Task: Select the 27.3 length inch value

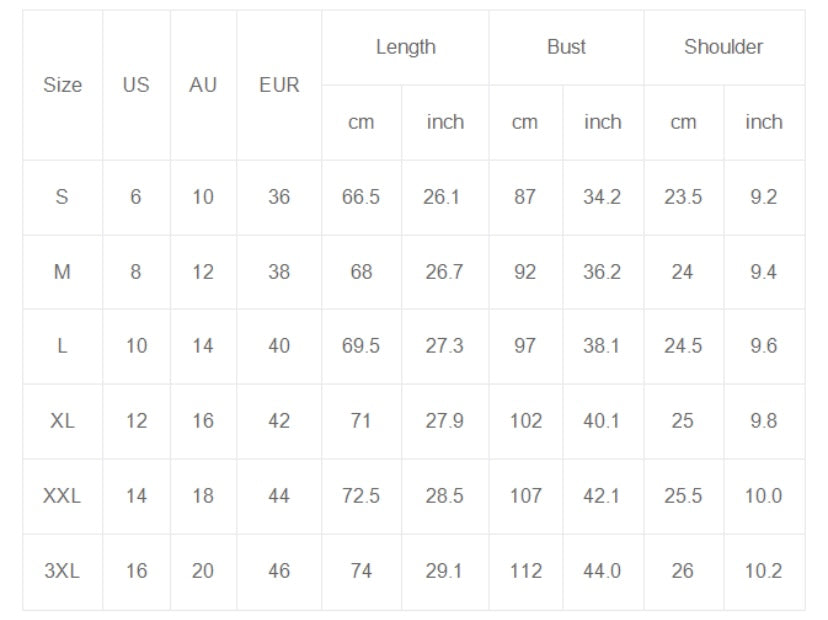Action: click(444, 346)
